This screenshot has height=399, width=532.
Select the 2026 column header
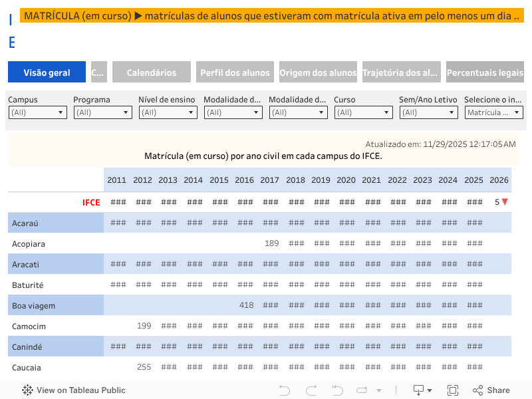tap(499, 180)
